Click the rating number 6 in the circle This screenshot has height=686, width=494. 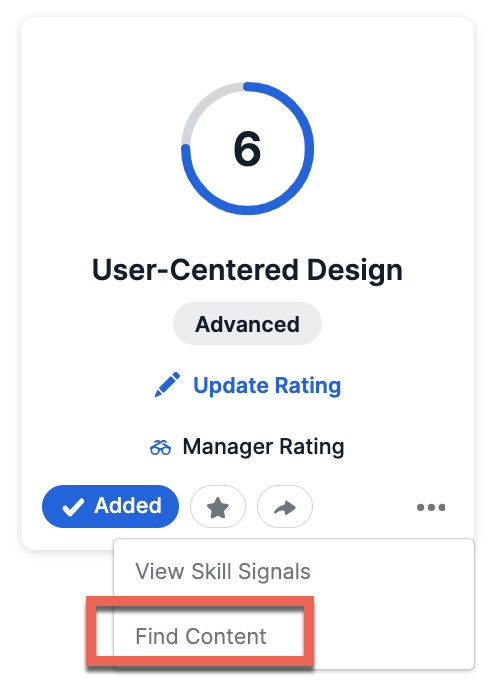247,149
